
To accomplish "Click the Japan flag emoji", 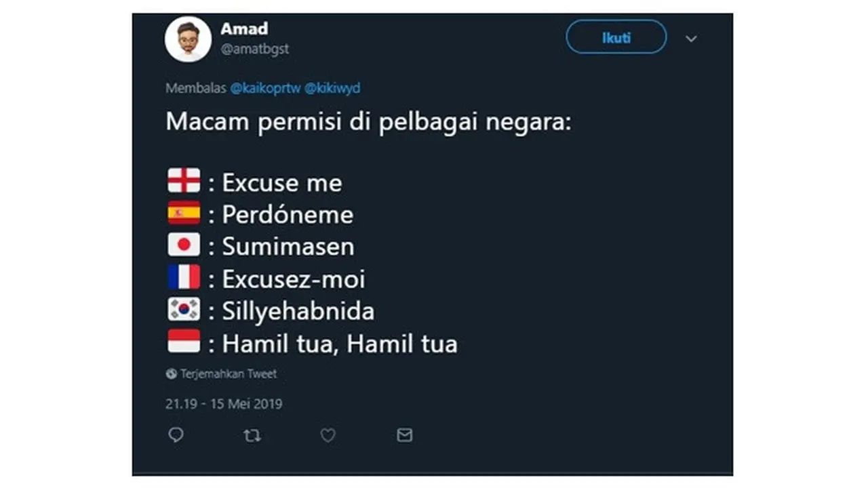I will 183,244.
